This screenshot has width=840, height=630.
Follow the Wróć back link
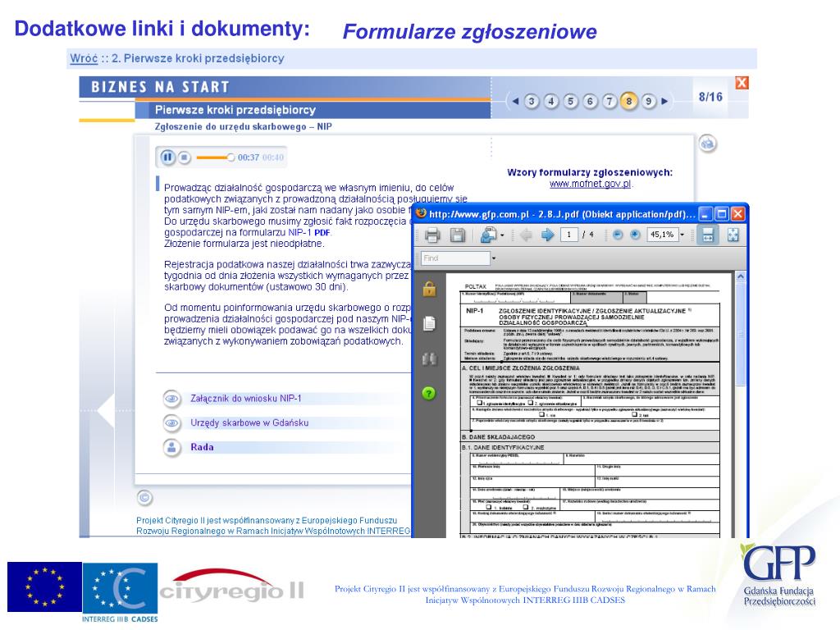(84, 58)
